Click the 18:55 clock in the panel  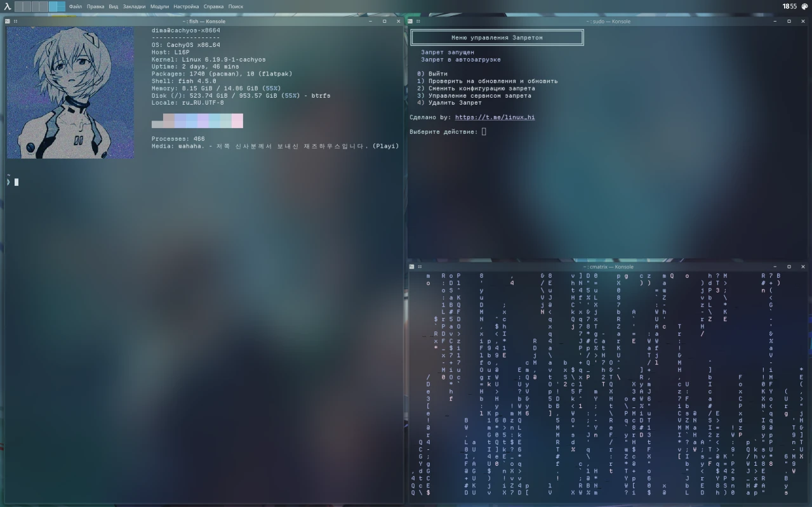pyautogui.click(x=789, y=6)
